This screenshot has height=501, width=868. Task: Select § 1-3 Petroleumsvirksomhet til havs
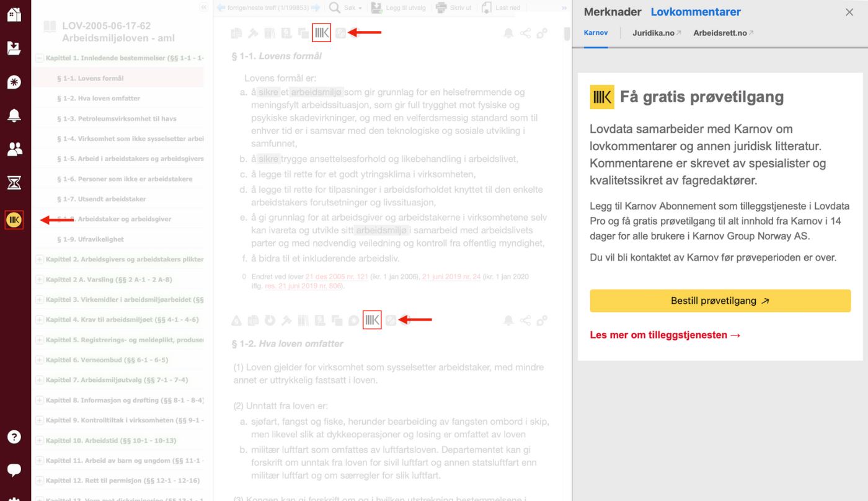coord(117,118)
